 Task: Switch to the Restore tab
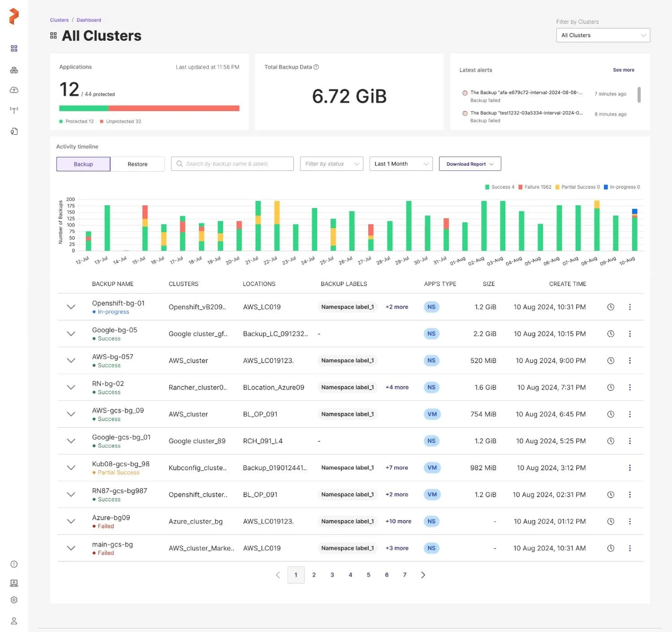[138, 164]
